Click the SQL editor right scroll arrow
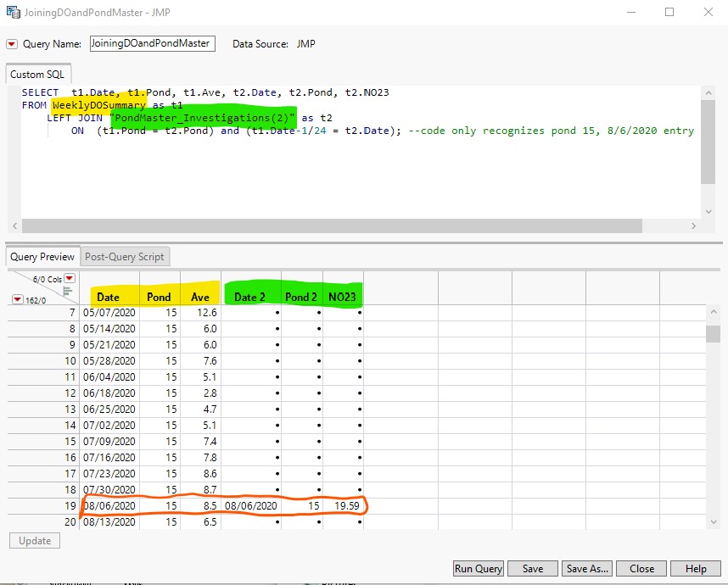Screen dimensions: 728x585 [x=694, y=226]
